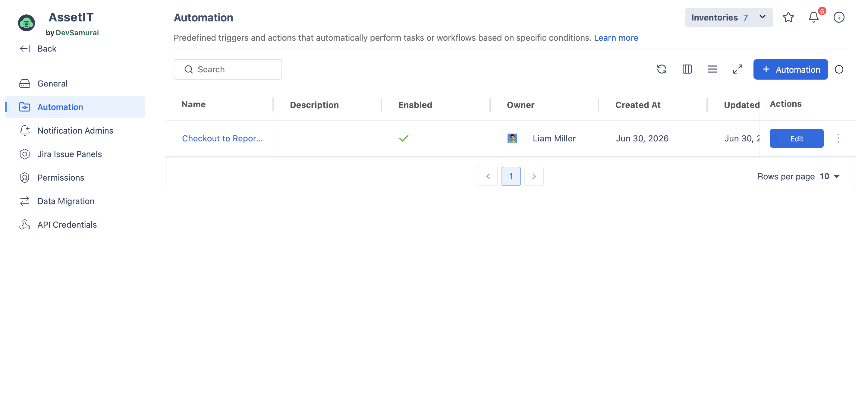Click the favorites star icon
The width and height of the screenshot is (868, 401).
click(788, 17)
